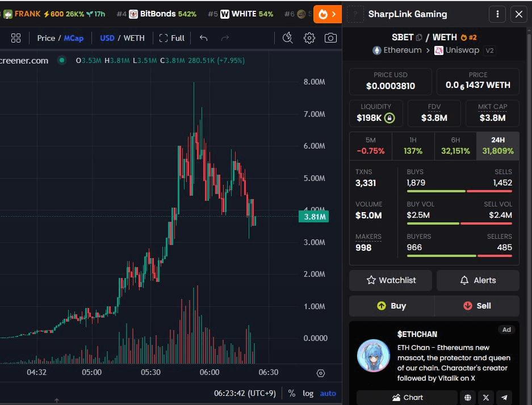This screenshot has height=405, width=532.
Task: Click the Uniswap logo icon
Action: pos(439,50)
